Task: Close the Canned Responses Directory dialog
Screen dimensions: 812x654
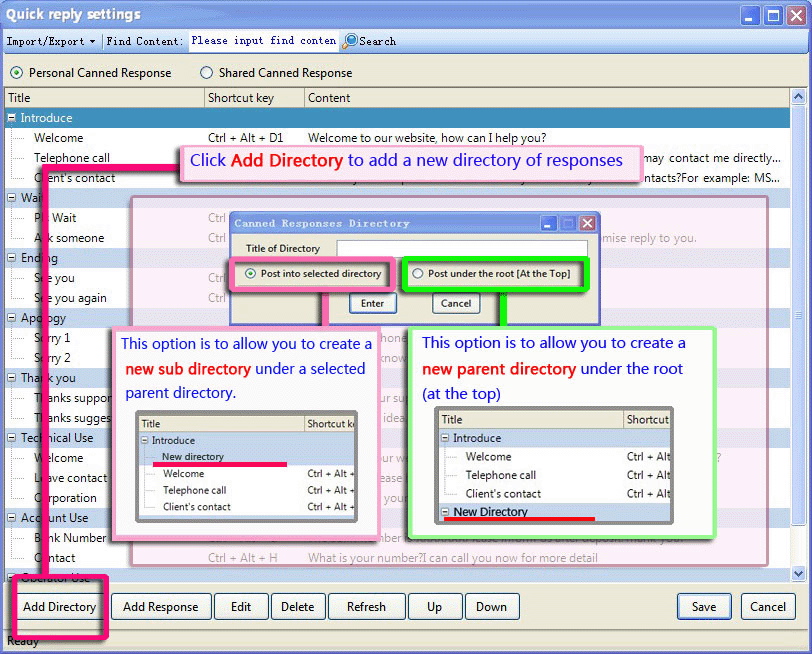Action: pyautogui.click(x=587, y=223)
